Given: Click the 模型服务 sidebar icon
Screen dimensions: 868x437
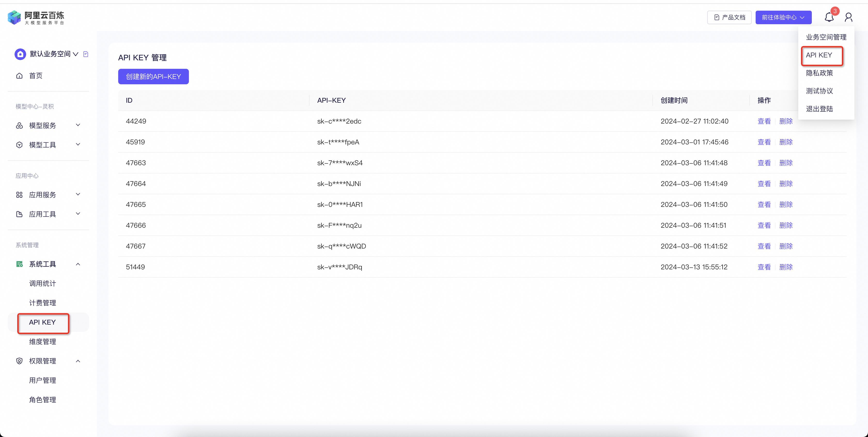Looking at the screenshot, I should (20, 125).
